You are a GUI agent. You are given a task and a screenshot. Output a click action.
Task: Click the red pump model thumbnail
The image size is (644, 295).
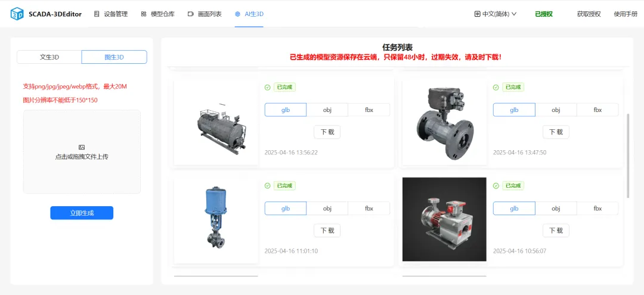click(444, 219)
